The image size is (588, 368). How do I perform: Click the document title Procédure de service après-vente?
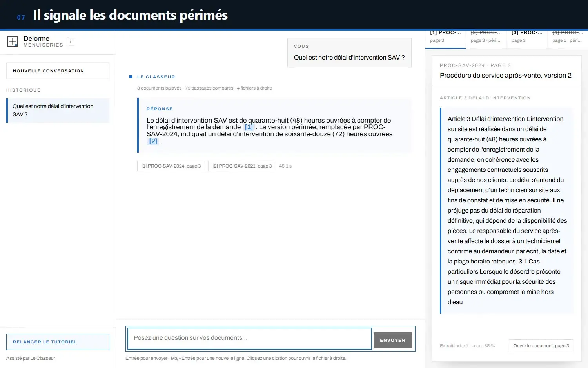[506, 75]
